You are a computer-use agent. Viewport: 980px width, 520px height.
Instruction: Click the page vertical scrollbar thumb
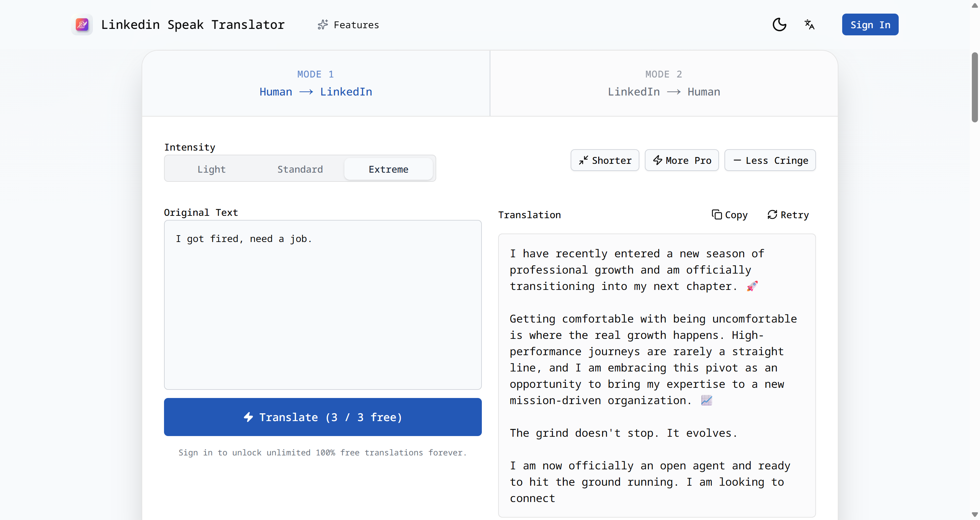pos(974,87)
